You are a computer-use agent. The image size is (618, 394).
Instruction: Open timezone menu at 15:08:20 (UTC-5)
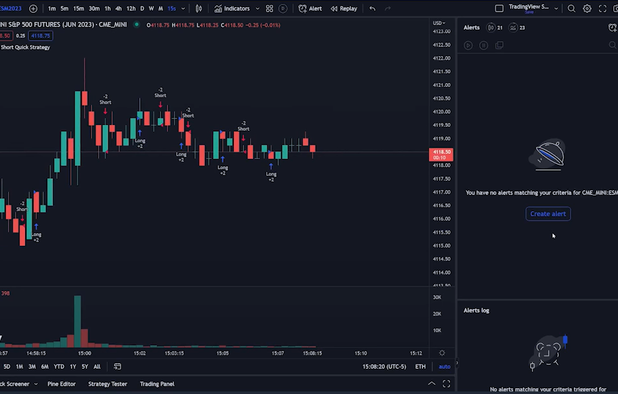(x=384, y=367)
